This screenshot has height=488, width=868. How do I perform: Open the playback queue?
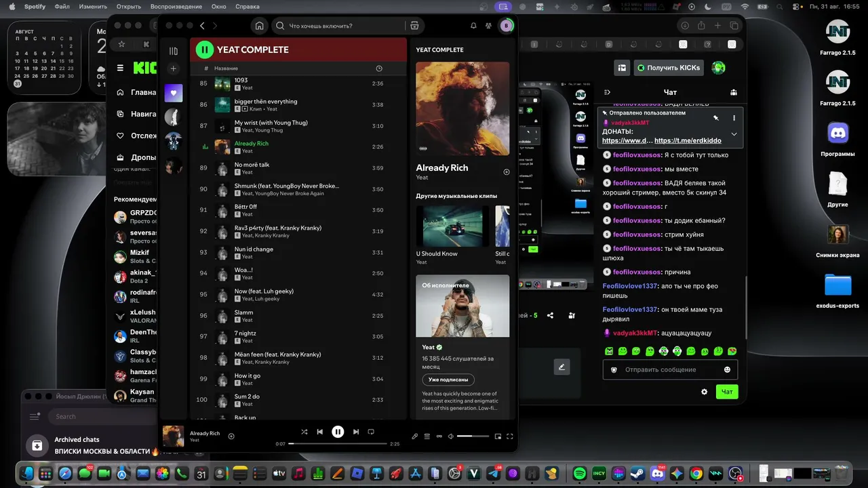427,436
